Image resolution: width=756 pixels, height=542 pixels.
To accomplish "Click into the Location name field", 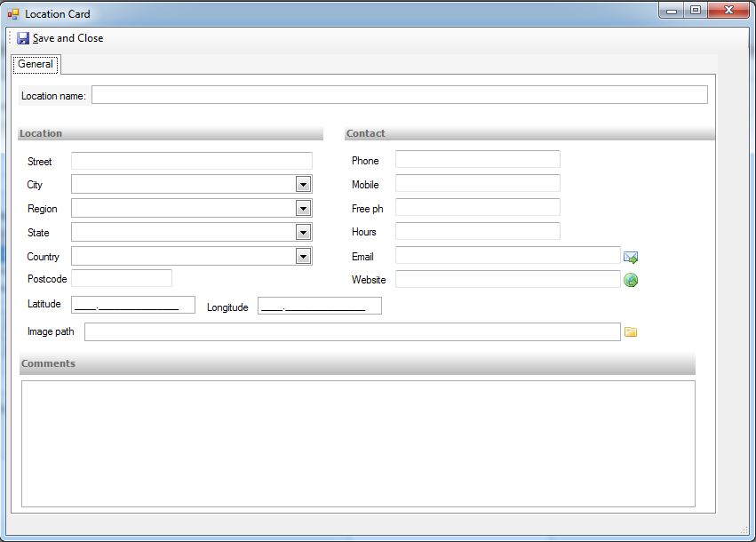I will pos(399,95).
